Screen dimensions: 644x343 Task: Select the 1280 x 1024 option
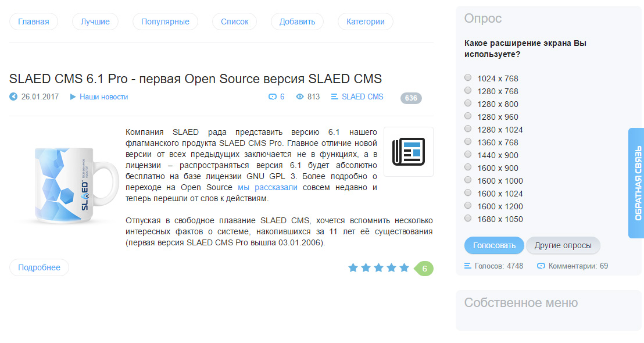(x=468, y=128)
